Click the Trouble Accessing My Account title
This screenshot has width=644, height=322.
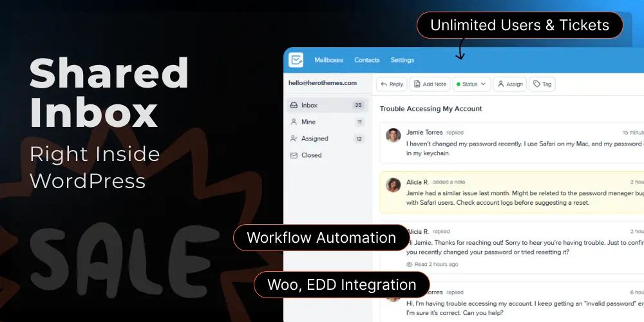click(x=431, y=109)
